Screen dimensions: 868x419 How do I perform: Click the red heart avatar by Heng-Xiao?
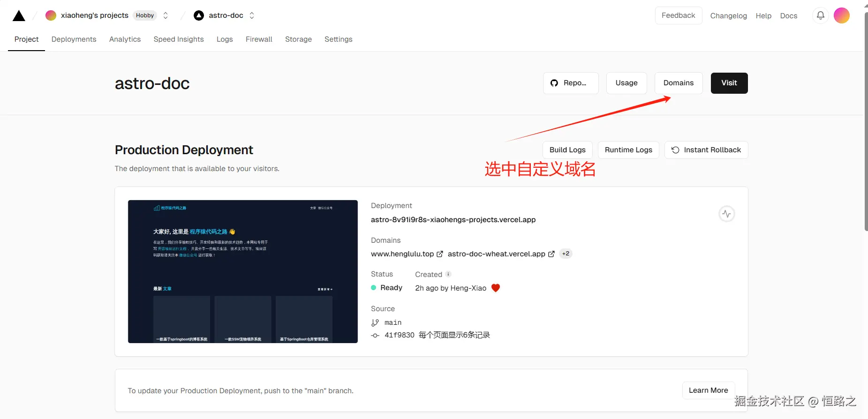click(x=496, y=288)
